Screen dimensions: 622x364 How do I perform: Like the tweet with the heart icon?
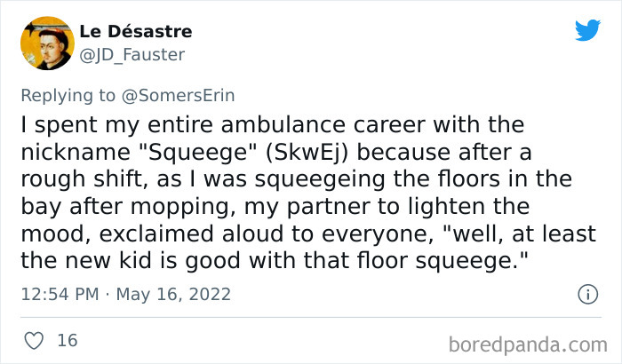35,340
